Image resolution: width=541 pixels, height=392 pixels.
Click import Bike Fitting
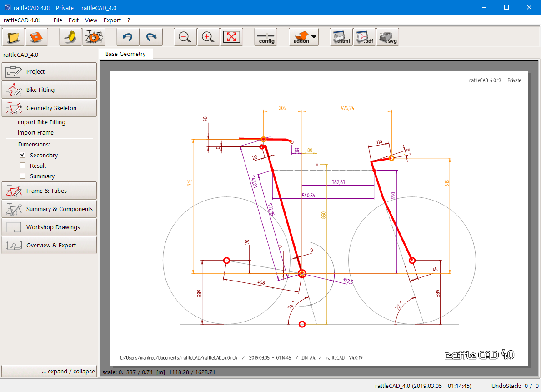(41, 122)
